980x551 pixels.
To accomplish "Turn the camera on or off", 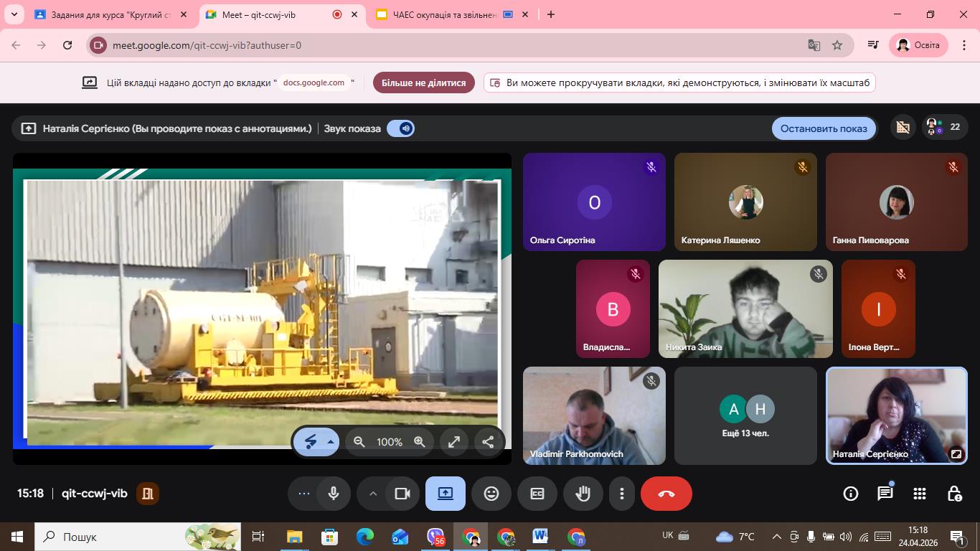I will click(x=402, y=494).
